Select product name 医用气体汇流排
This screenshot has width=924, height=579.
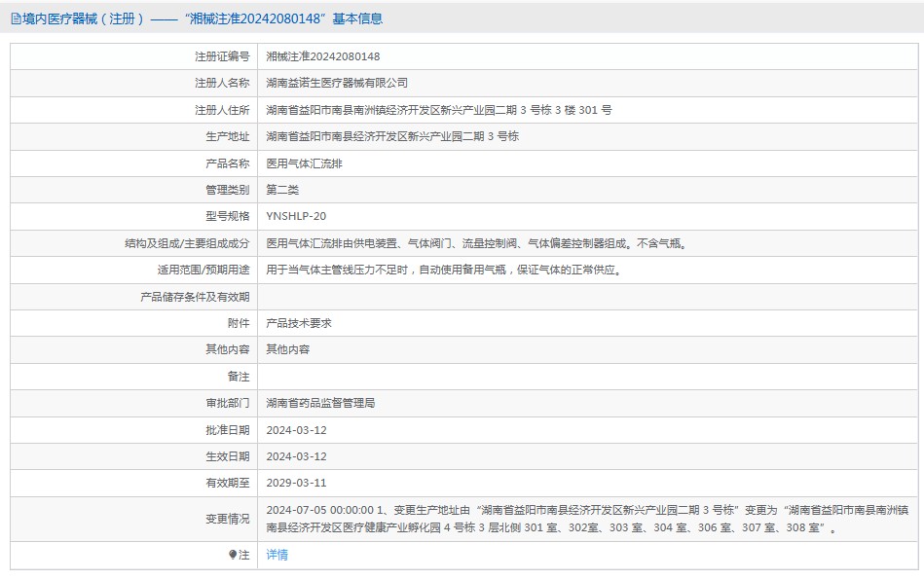(304, 163)
